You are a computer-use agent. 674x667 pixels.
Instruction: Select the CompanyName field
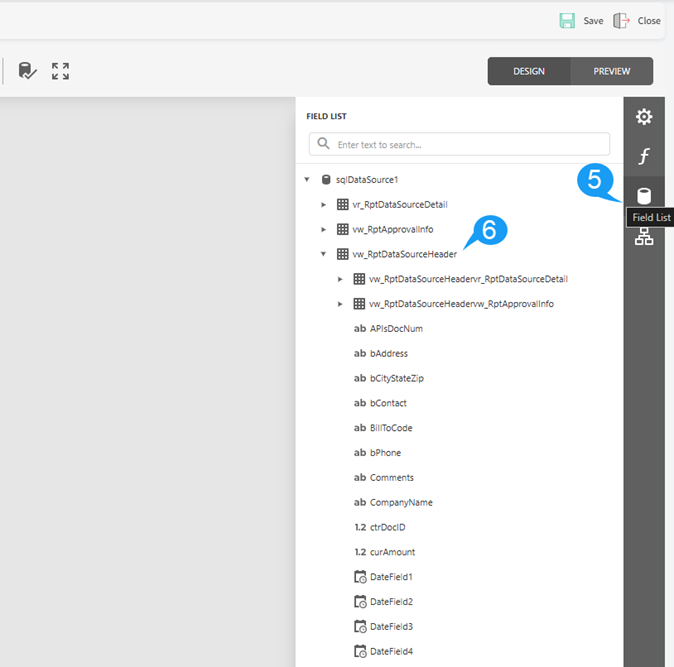coord(400,502)
